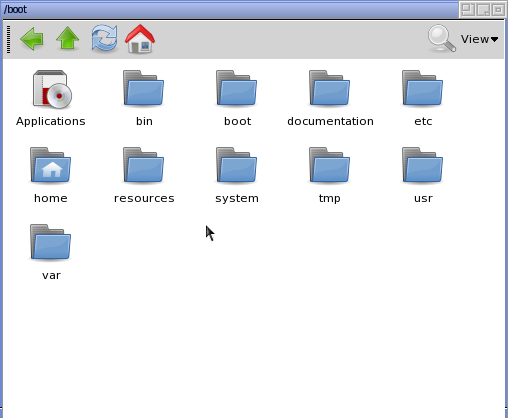Select the resources folder icon
The image size is (508, 418).
[144, 165]
